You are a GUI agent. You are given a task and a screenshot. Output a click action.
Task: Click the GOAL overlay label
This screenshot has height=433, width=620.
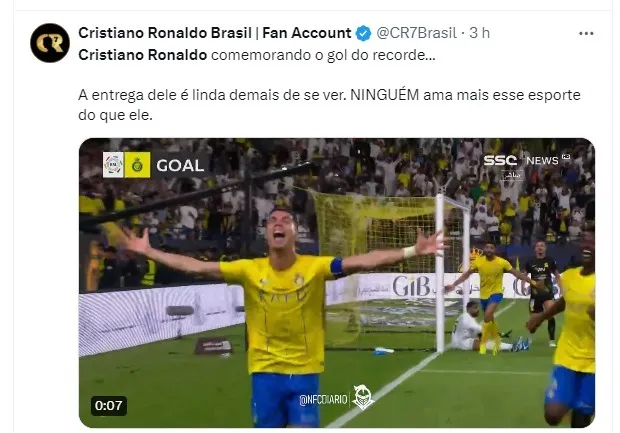[180, 165]
